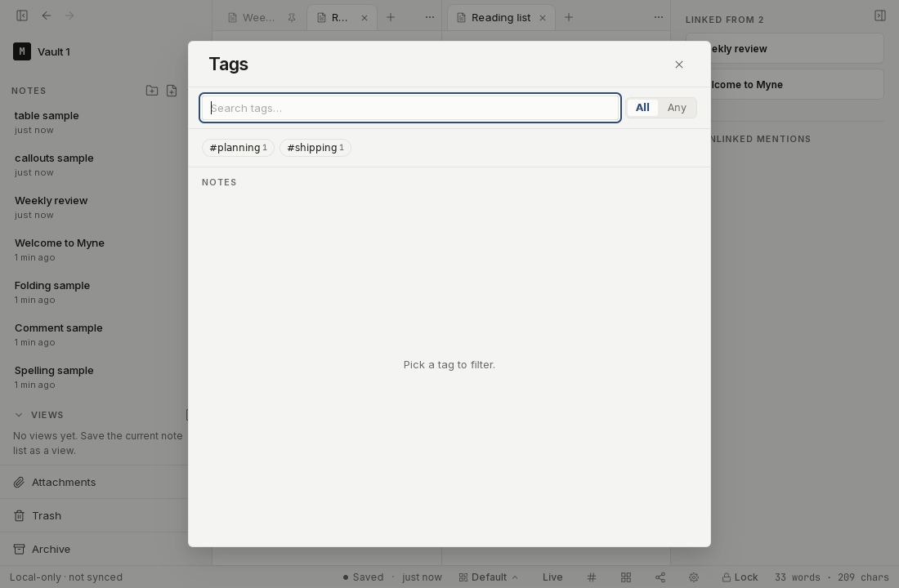Image resolution: width=899 pixels, height=588 pixels.
Task: Open the grid view icon in status bar
Action: (x=626, y=577)
